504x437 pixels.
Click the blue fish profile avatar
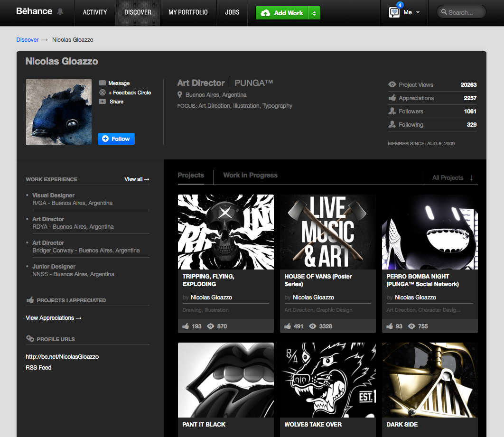click(59, 112)
